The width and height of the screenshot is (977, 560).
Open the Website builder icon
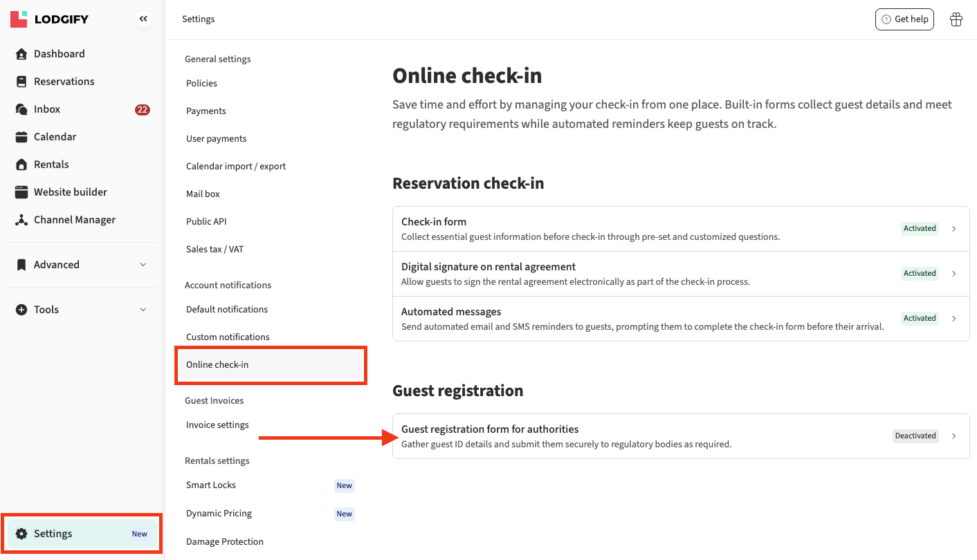coord(21,192)
